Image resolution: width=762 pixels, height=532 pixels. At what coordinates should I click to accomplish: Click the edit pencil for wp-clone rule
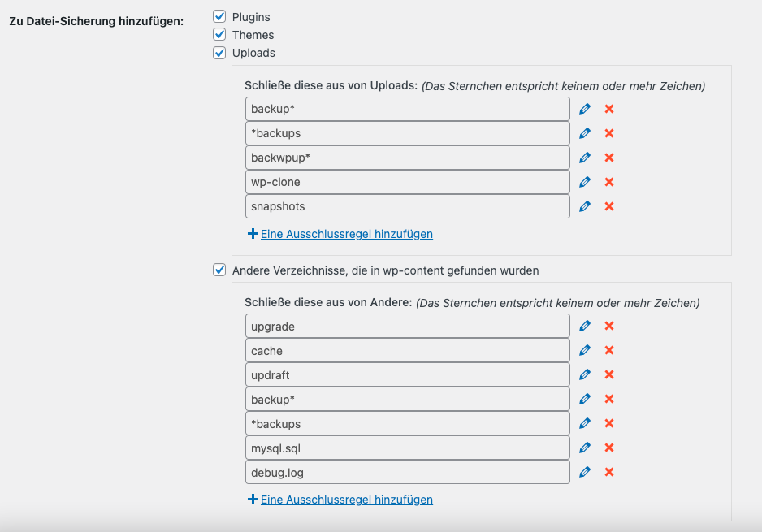coord(585,182)
